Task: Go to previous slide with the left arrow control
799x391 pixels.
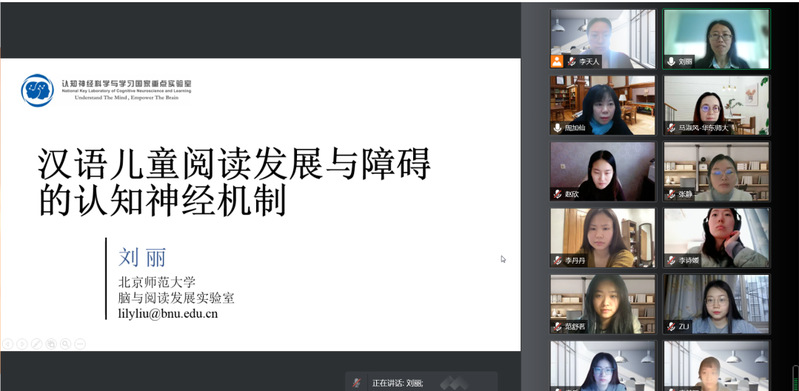Action: pos(7,344)
